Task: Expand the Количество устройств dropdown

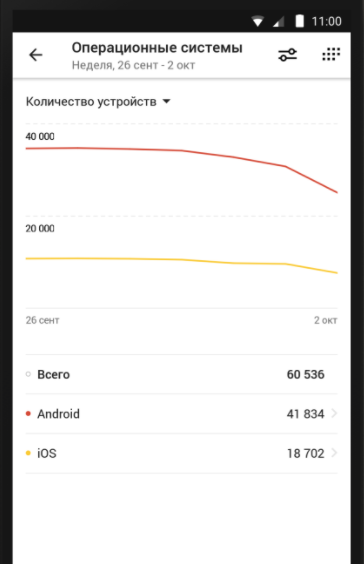Action: [x=98, y=102]
